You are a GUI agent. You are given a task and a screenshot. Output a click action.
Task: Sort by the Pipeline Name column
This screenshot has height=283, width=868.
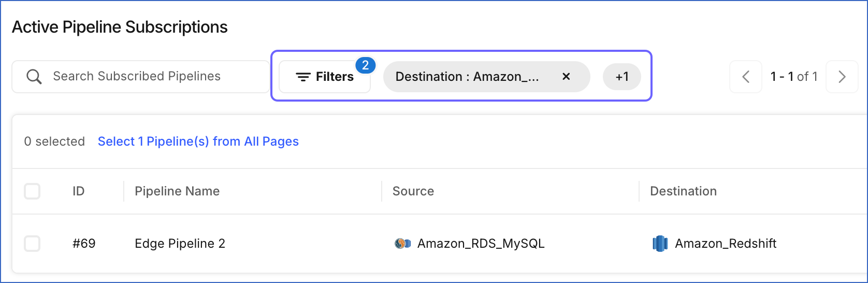[x=177, y=191]
